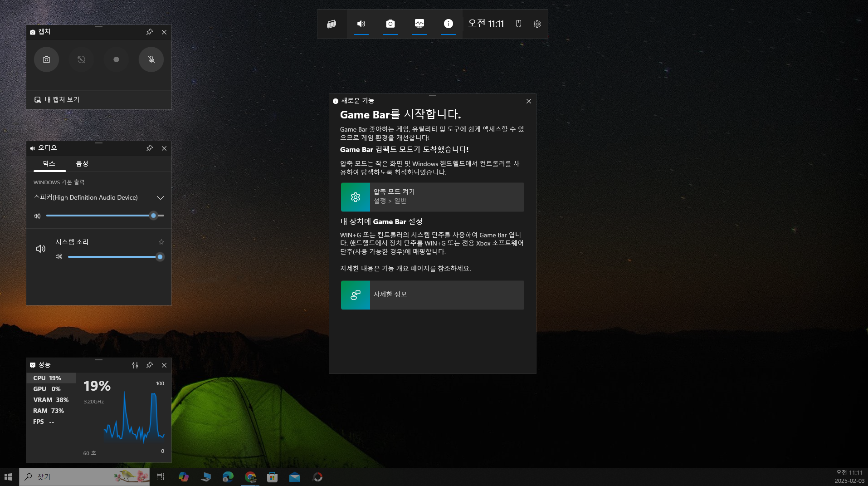868x486 pixels.
Task: Launch Copilot from the taskbar
Action: 184,477
